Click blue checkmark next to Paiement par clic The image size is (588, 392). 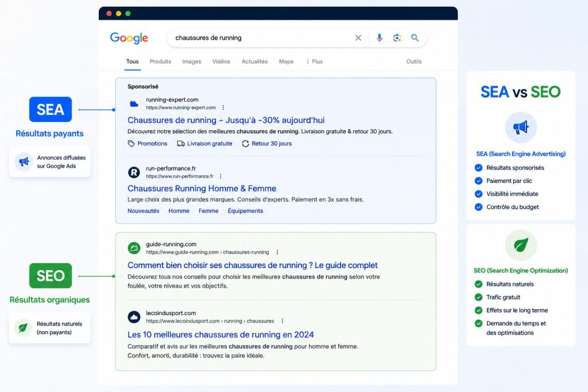pyautogui.click(x=478, y=181)
